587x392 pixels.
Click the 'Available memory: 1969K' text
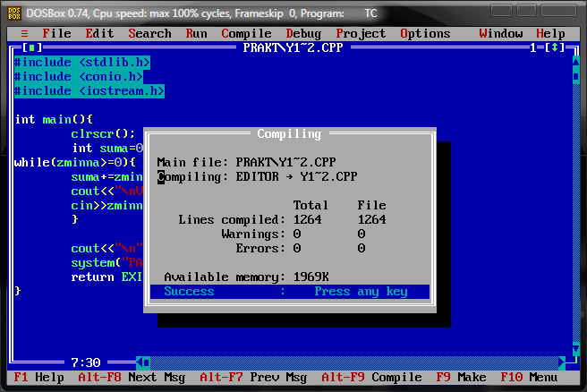tap(246, 277)
